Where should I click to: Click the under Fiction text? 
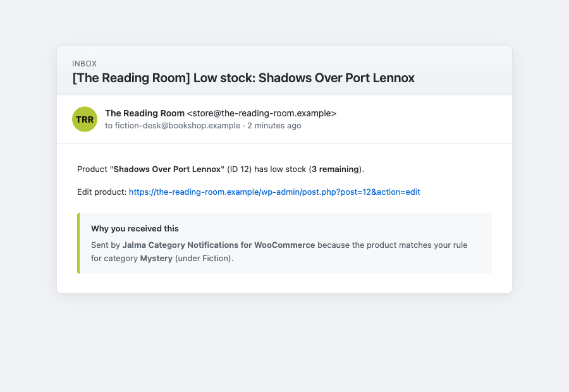(203, 259)
